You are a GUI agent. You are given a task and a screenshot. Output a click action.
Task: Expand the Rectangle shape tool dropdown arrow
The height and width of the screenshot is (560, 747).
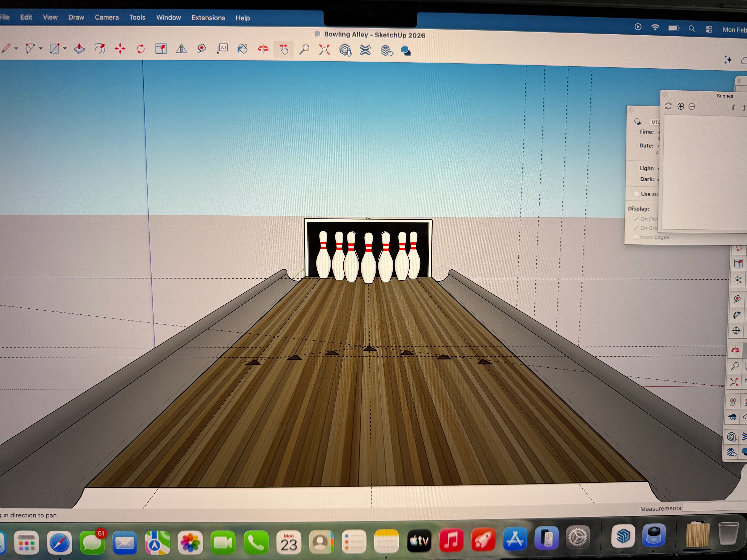65,48
